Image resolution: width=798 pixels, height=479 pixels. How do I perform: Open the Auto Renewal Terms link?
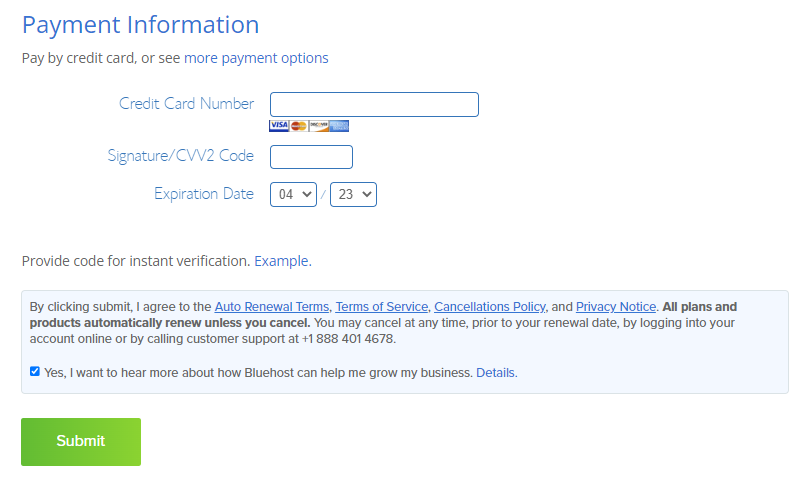pyautogui.click(x=271, y=307)
